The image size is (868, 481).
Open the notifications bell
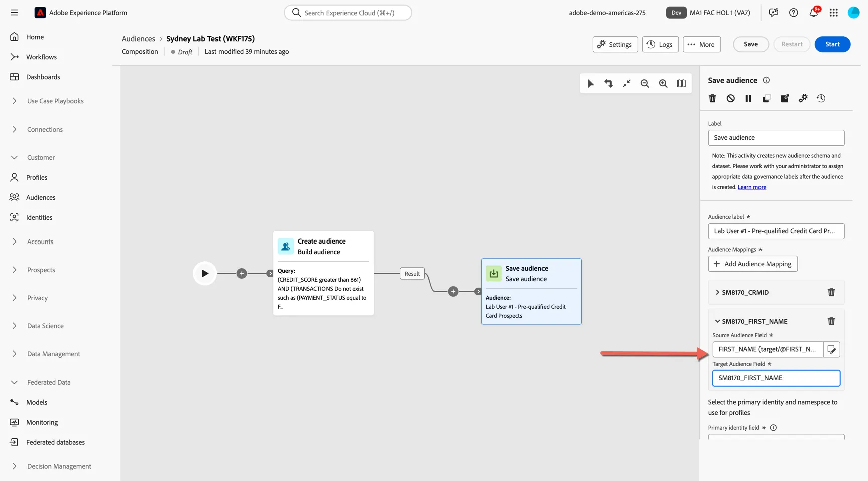(813, 13)
